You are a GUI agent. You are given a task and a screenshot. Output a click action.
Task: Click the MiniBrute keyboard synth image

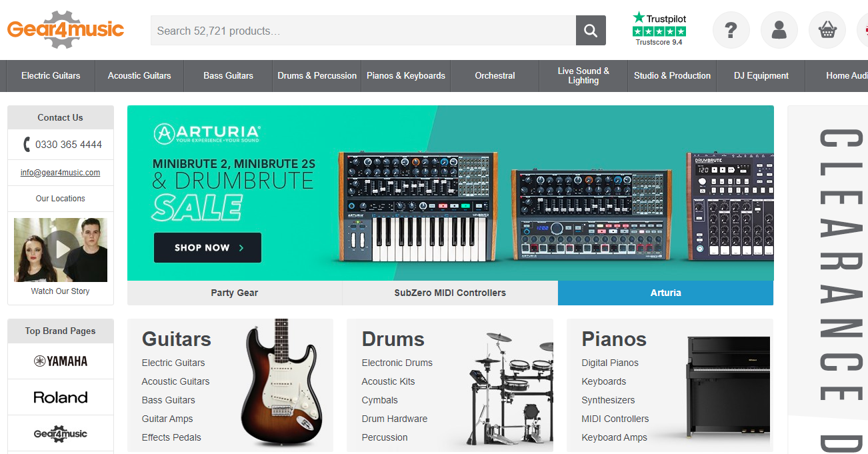(418, 207)
